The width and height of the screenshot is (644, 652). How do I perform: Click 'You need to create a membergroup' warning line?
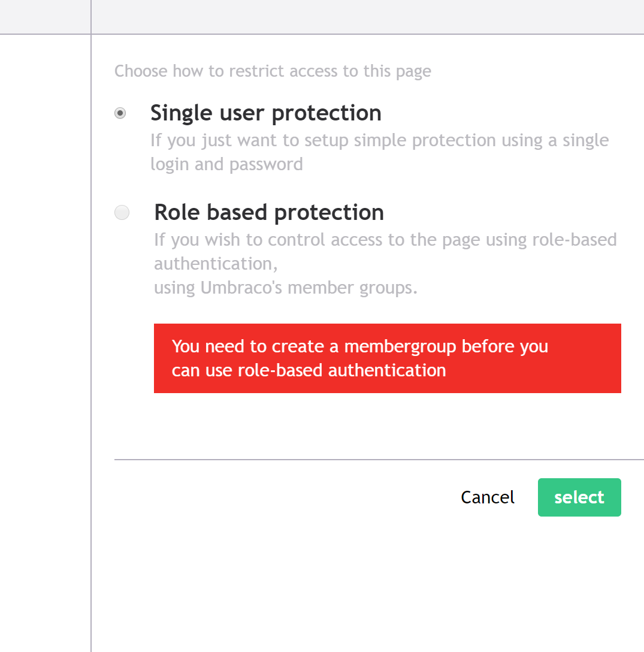(359, 346)
